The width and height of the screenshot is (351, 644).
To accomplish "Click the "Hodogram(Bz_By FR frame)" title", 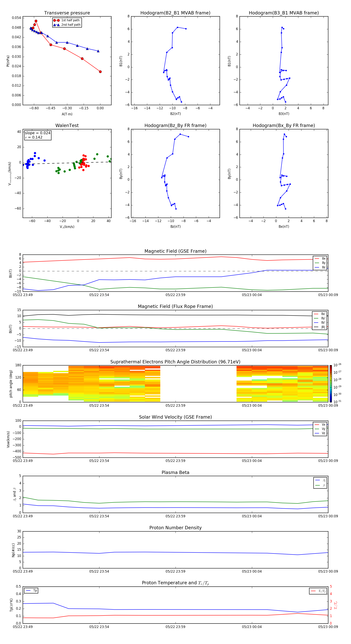I will tap(175, 125).
